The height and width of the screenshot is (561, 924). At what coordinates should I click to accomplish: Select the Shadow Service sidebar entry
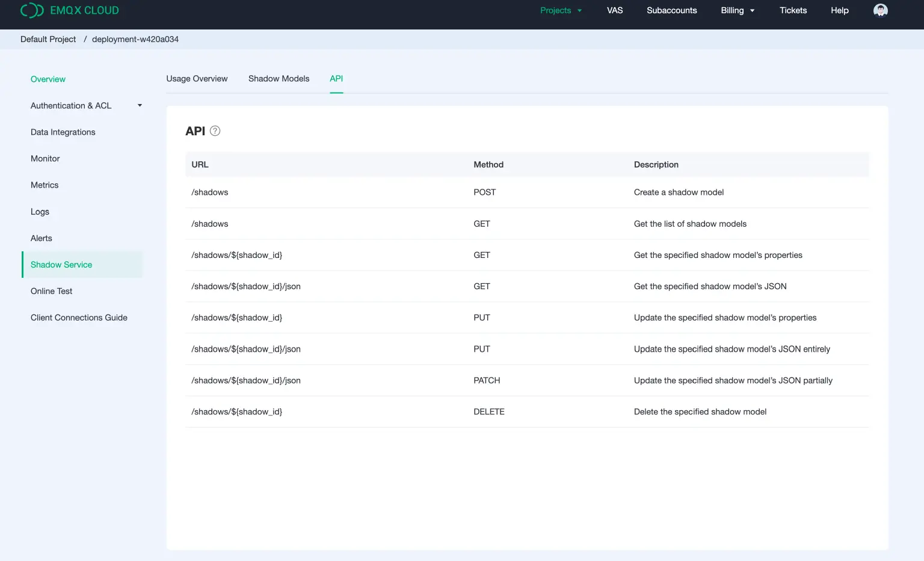coord(61,264)
